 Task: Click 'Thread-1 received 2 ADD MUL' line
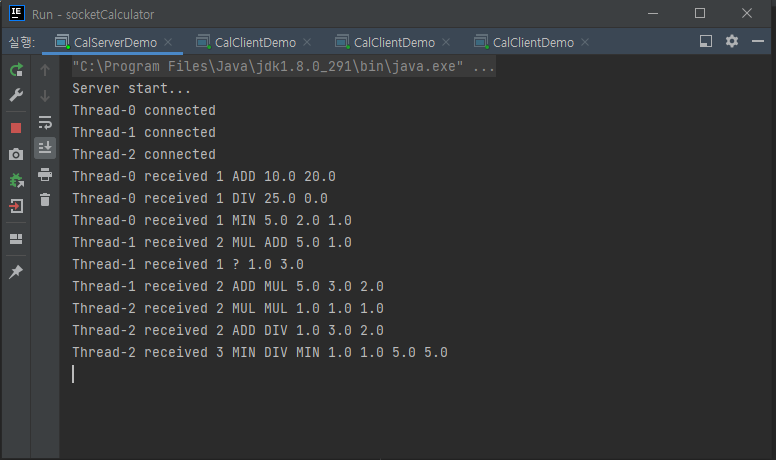coord(228,286)
